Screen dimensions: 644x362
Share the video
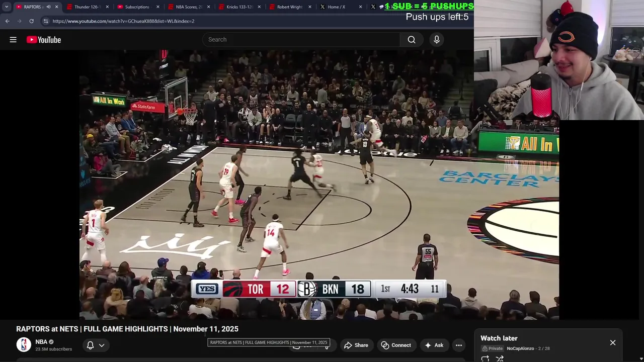click(x=356, y=345)
